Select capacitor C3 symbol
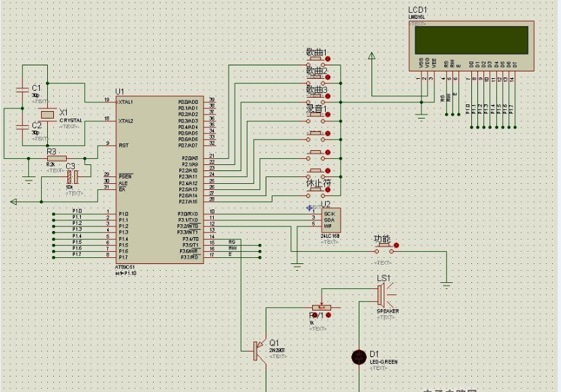This screenshot has width=561, height=392. [73, 176]
